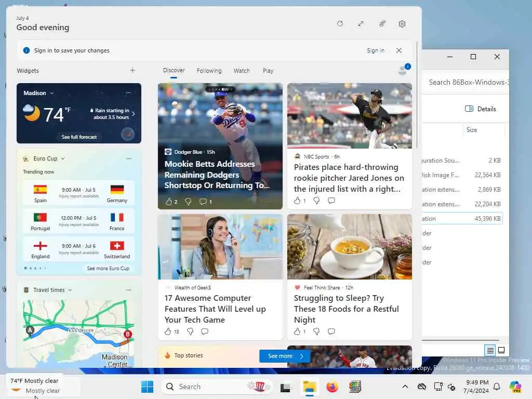
Task: Open weather widget more options
Action: (x=128, y=92)
